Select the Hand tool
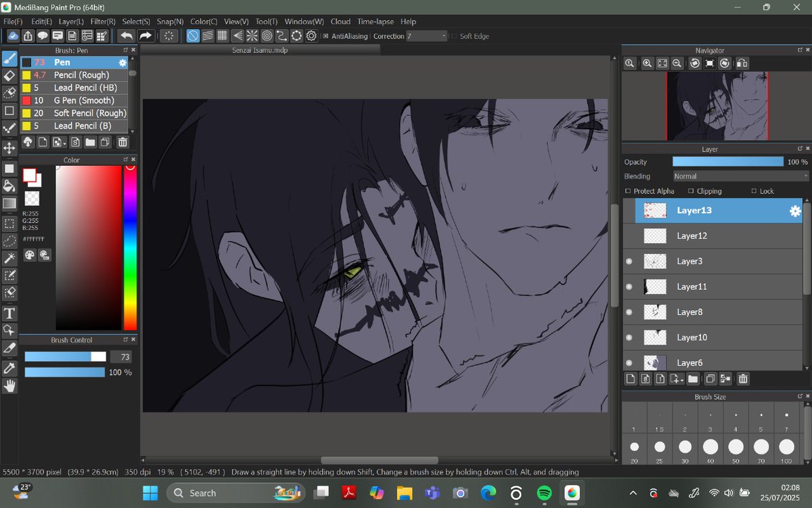The height and width of the screenshot is (508, 812). pos(9,386)
